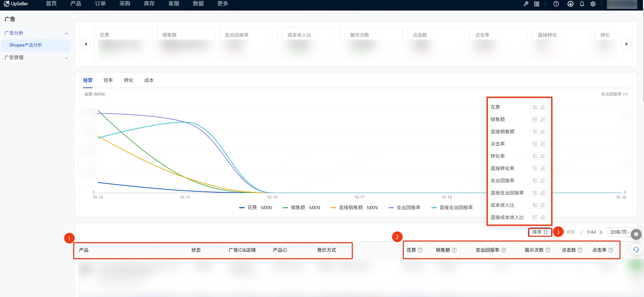The image size is (644, 297).
Task: Sort 直接销售额 ascending in the sort panel
Action: point(535,132)
